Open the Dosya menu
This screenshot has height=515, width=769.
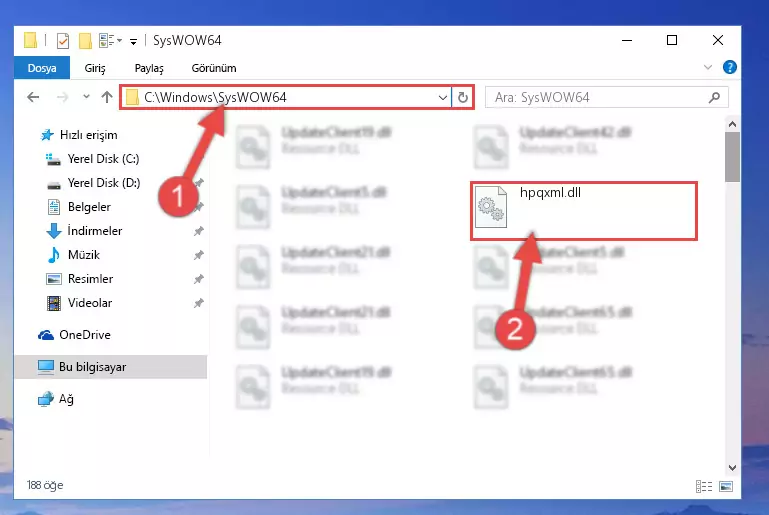point(42,68)
